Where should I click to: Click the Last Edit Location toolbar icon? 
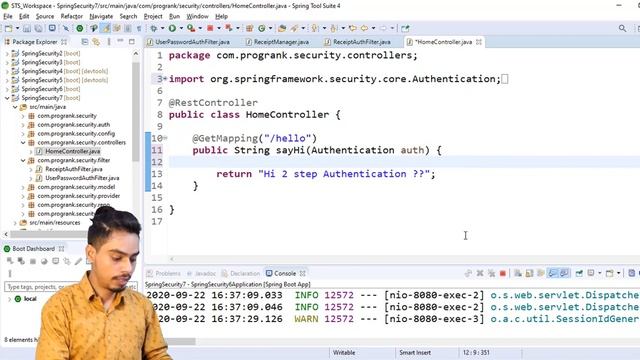[353, 28]
